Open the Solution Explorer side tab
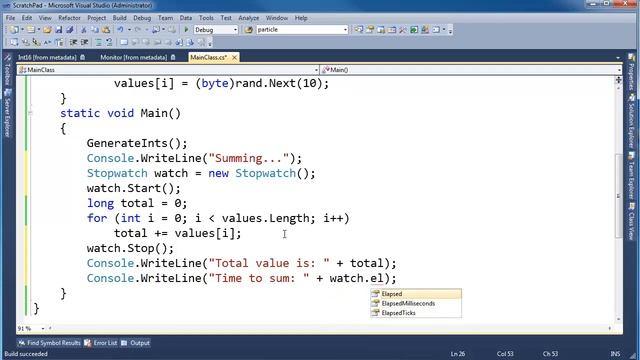Screen dimensions: 640x360 point(631,121)
